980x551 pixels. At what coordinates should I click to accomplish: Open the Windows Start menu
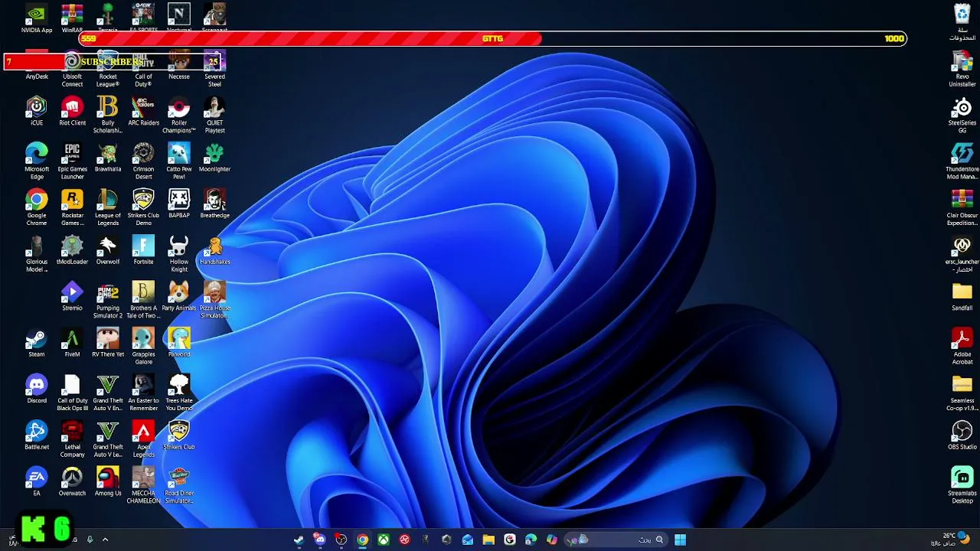(680, 540)
